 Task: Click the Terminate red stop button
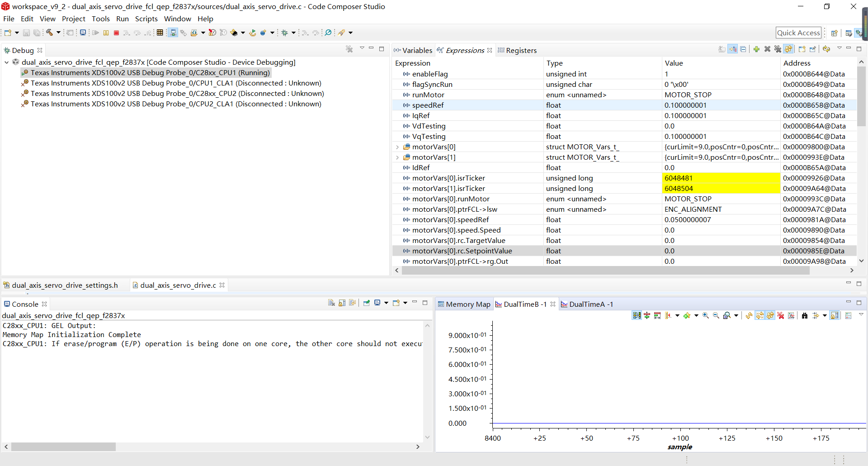[x=116, y=33]
